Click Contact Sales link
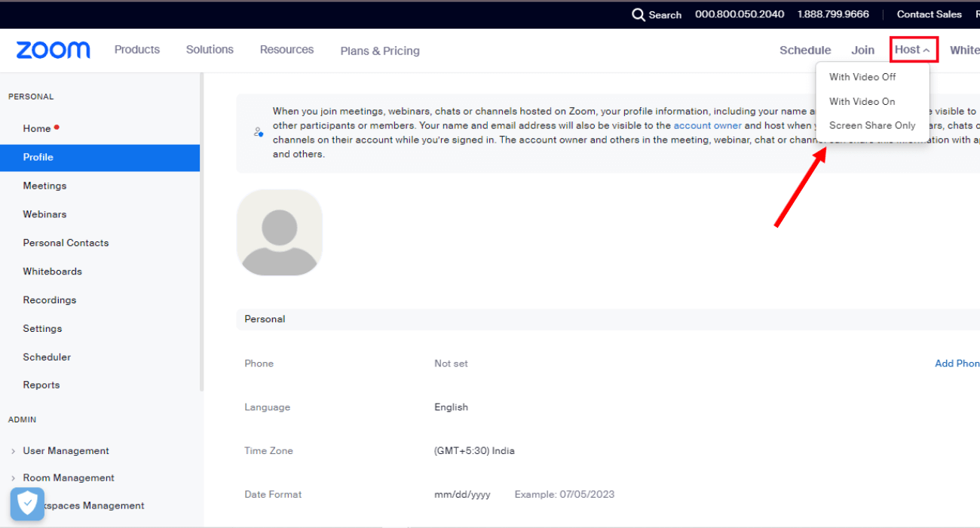The image size is (980, 528). [x=929, y=14]
